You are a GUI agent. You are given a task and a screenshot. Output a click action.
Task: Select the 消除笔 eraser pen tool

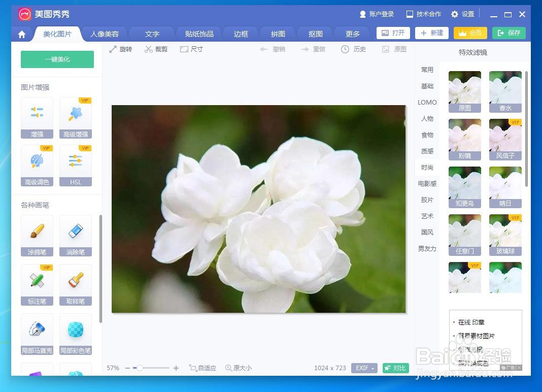(x=75, y=235)
